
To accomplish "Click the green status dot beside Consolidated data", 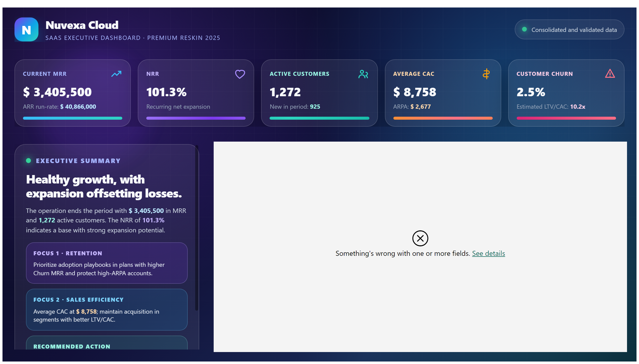I will tap(524, 29).
